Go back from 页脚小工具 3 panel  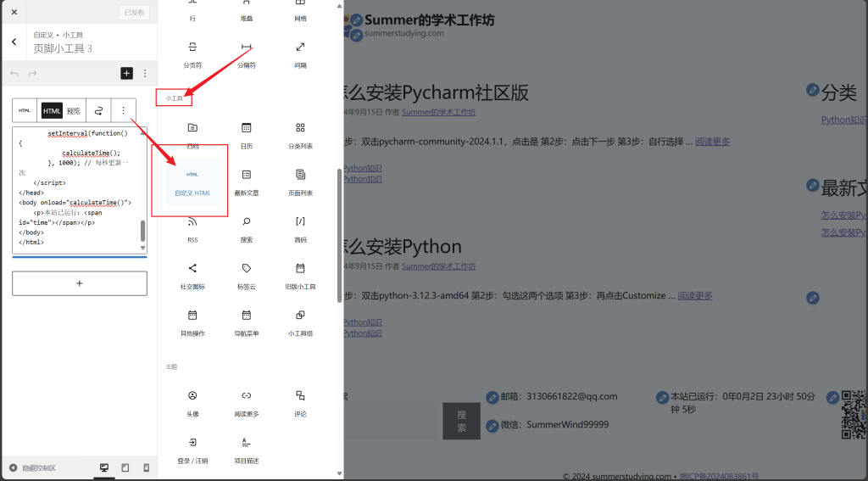coord(14,42)
